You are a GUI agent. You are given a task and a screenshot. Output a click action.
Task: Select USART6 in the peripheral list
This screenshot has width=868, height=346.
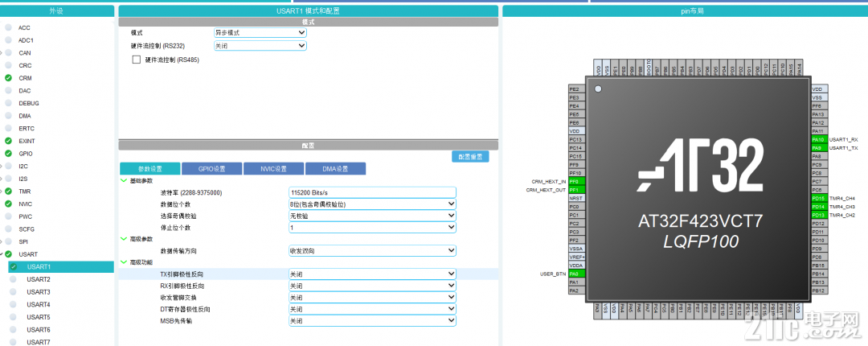pyautogui.click(x=39, y=330)
